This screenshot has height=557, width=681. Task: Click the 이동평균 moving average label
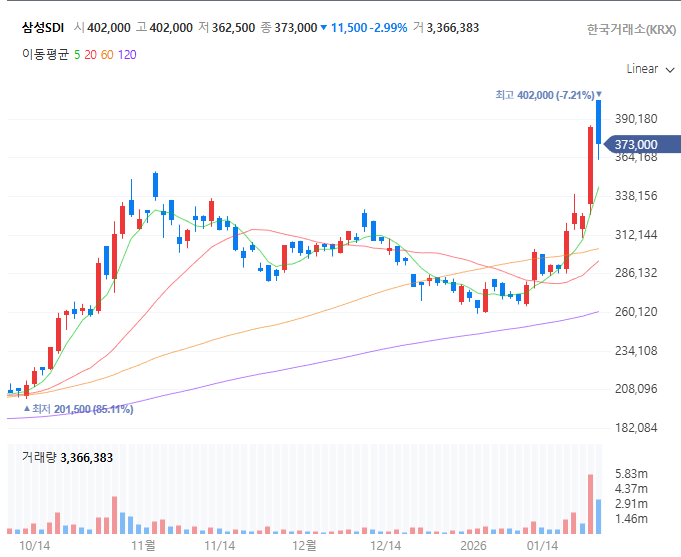pyautogui.click(x=45, y=55)
